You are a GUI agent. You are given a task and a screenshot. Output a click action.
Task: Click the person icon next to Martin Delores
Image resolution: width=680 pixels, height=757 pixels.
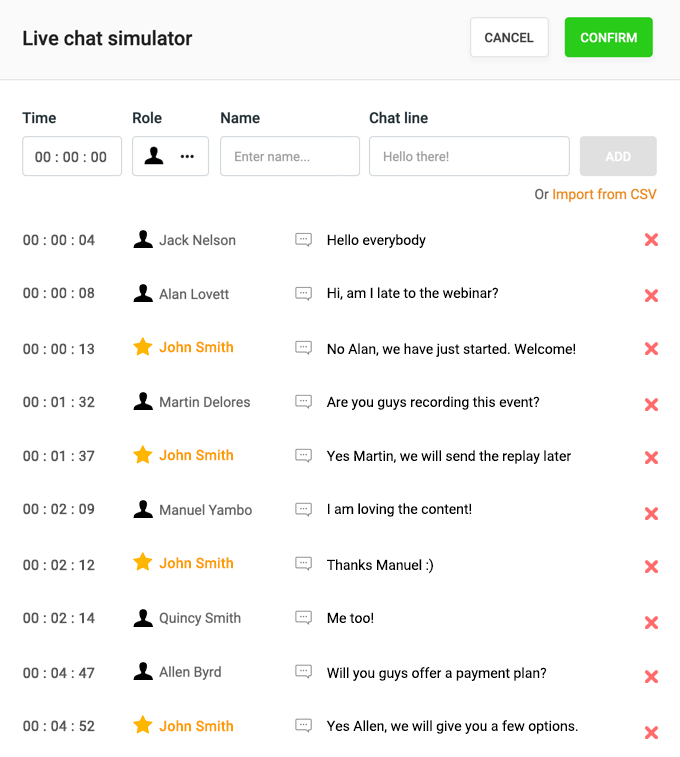click(x=143, y=402)
